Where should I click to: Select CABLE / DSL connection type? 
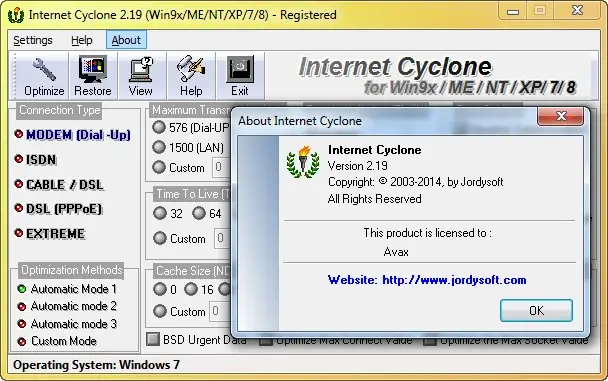coord(59,184)
